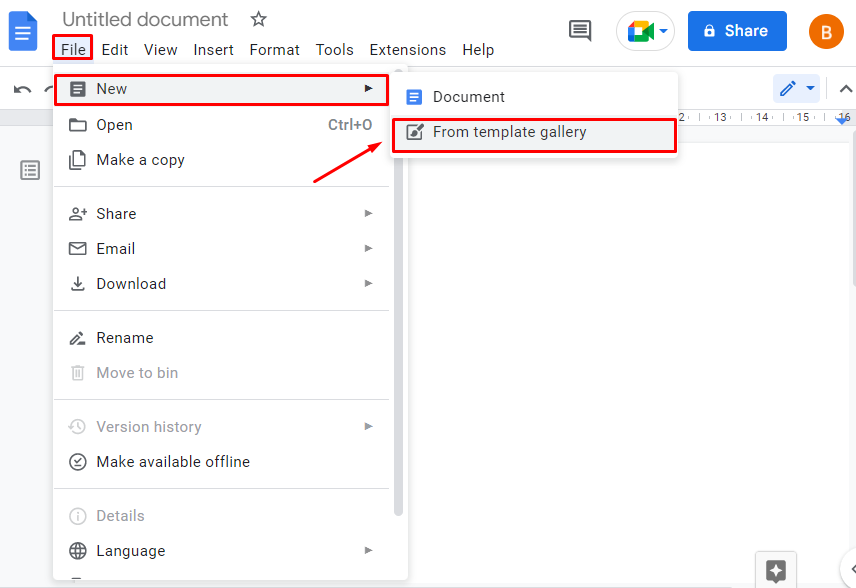Screen dimensions: 856x588
Task: Click the Details entry
Action: click(x=221, y=516)
